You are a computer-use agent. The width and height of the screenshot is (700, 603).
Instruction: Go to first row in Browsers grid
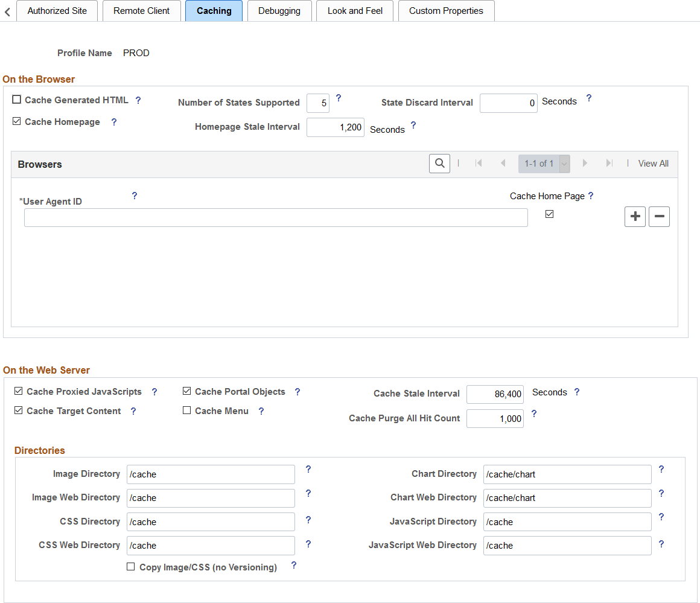[479, 164]
